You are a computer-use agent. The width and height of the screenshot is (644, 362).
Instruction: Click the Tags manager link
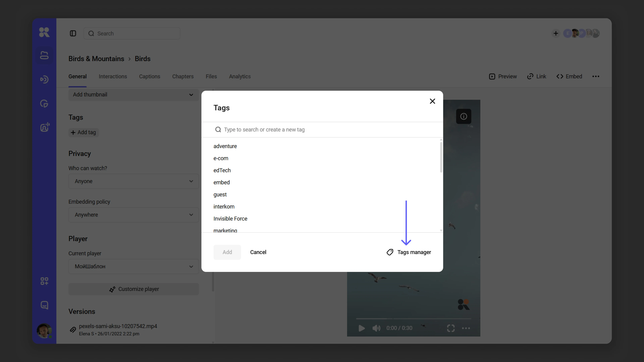click(409, 252)
